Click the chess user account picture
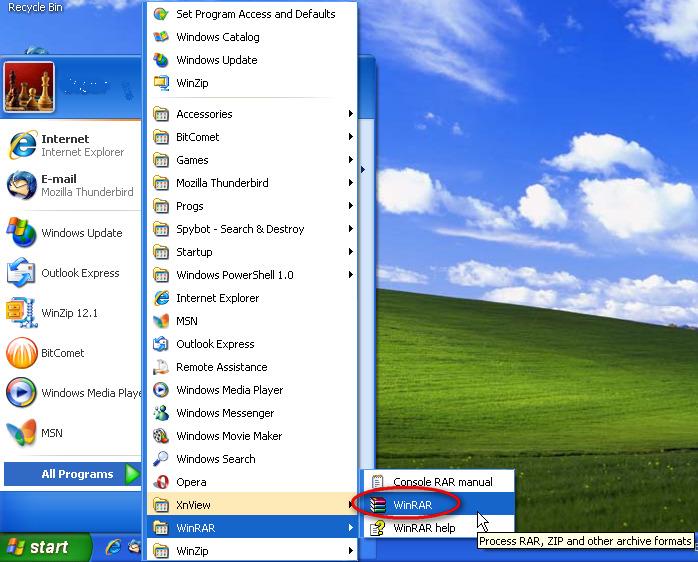Screen dimensions: 698x562 29,87
